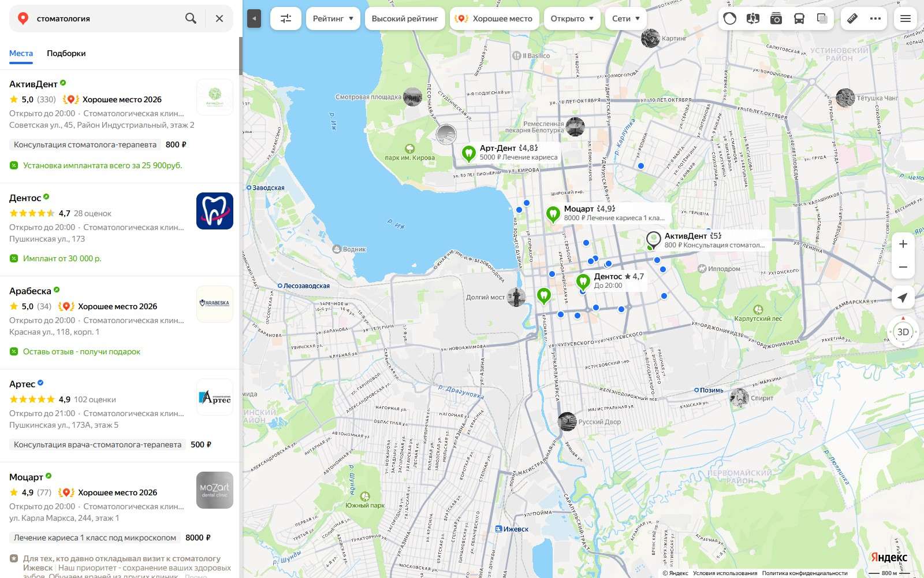Image resolution: width=924 pixels, height=578 pixels.
Task: Toggle the Высокий рейтинг filter
Action: click(405, 18)
